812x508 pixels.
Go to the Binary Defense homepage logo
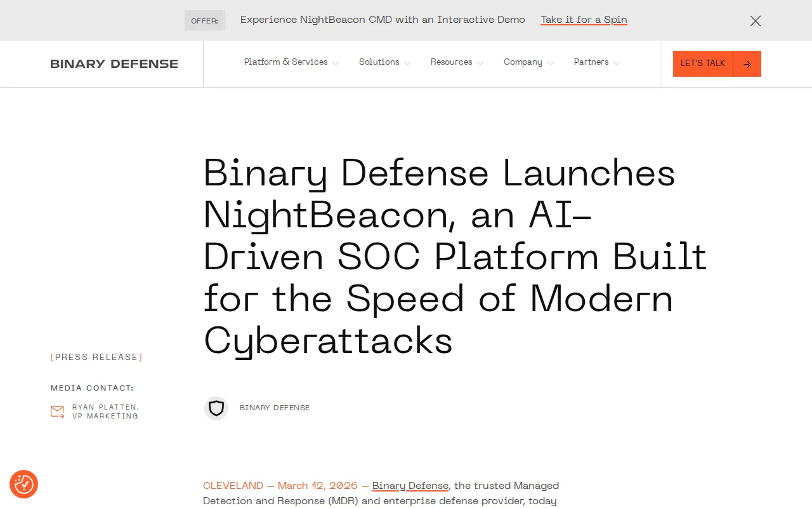pyautogui.click(x=114, y=63)
